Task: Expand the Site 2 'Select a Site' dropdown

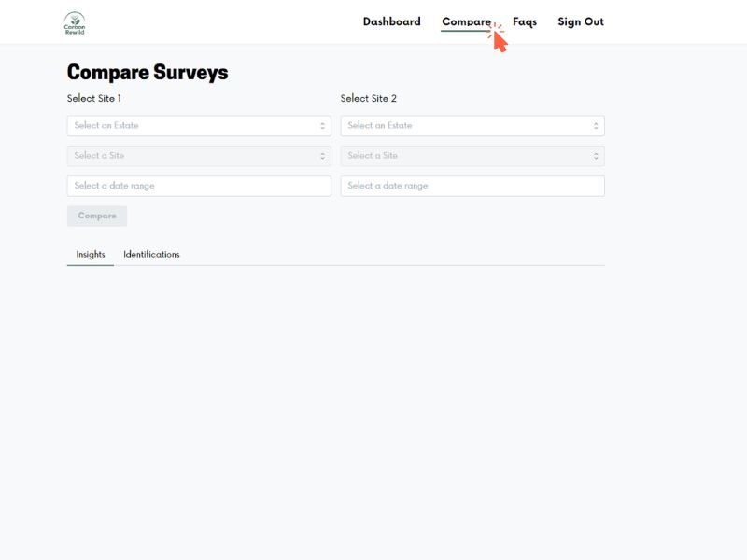Action: point(472,156)
